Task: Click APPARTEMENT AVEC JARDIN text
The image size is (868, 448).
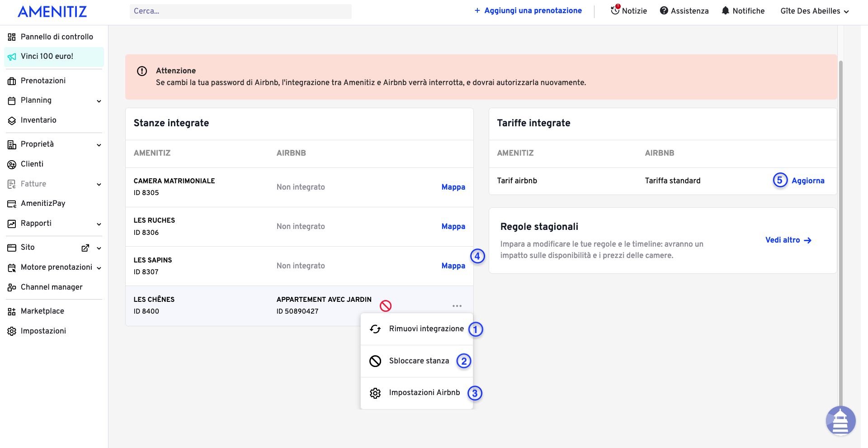Action: tap(324, 300)
